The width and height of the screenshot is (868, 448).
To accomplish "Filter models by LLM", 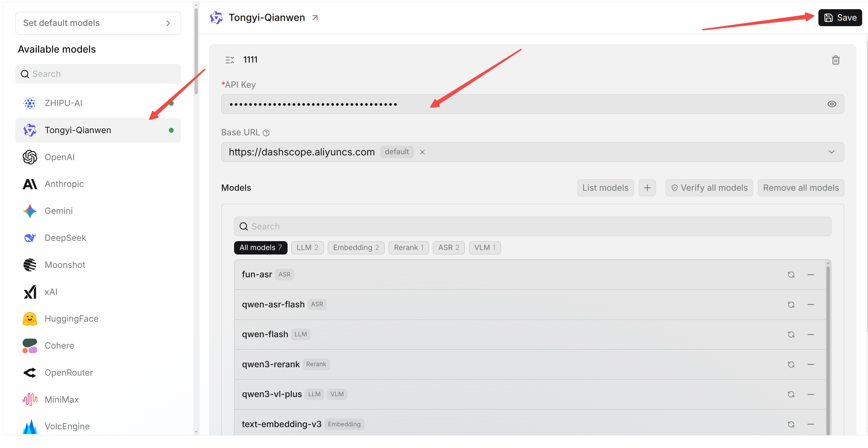I will (x=307, y=248).
